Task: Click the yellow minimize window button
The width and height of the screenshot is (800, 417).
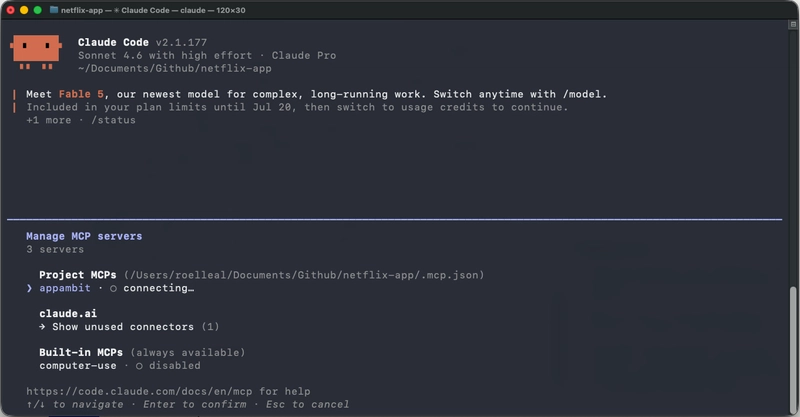Action: [24, 10]
